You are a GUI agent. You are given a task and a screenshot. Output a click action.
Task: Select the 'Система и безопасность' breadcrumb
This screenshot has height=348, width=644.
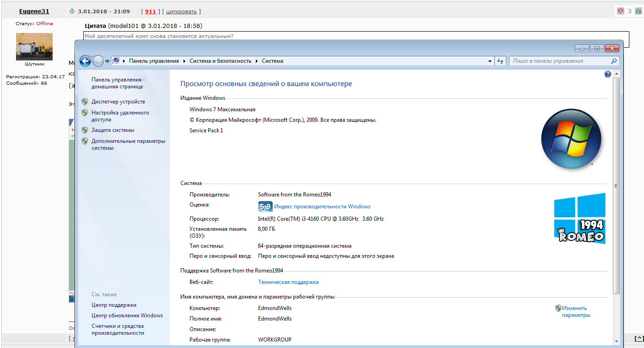[221, 61]
